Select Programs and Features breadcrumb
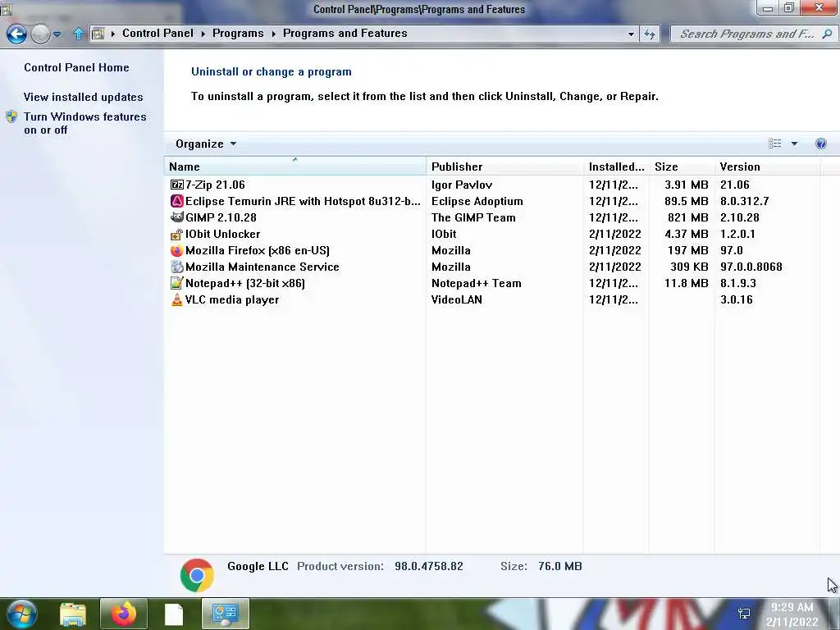The image size is (840, 630). pyautogui.click(x=345, y=33)
